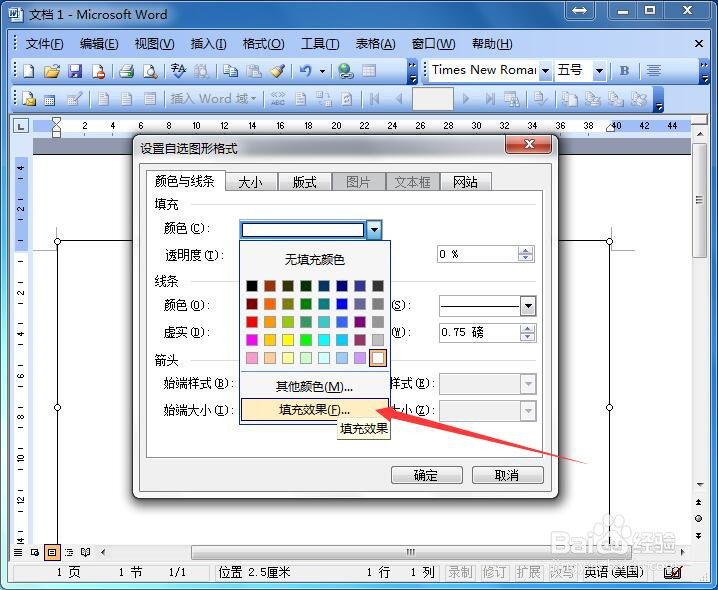The image size is (718, 590).
Task: Expand mail merge toolbar options chevron
Action: (658, 99)
